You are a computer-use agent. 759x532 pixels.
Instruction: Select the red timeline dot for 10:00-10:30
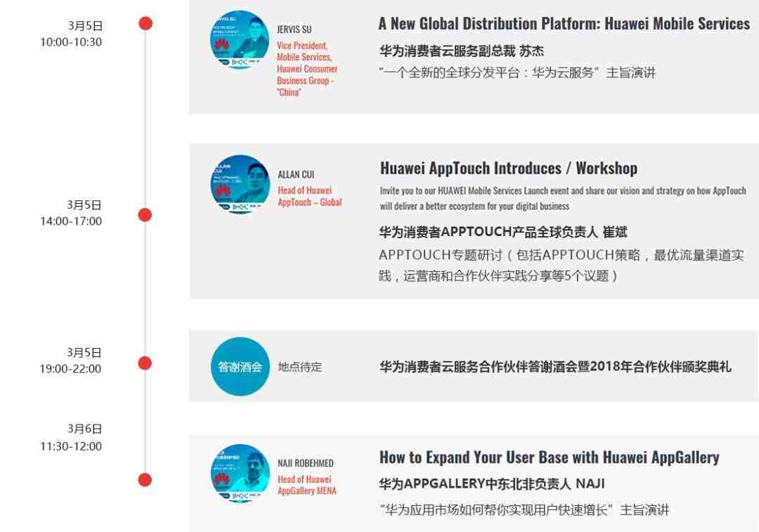[x=145, y=23]
